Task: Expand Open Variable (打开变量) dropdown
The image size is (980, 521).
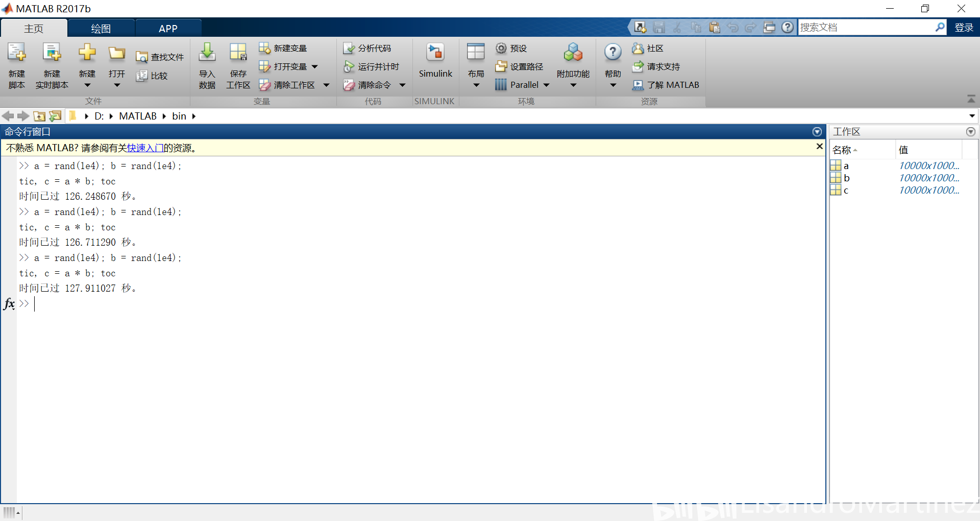Action: 314,66
